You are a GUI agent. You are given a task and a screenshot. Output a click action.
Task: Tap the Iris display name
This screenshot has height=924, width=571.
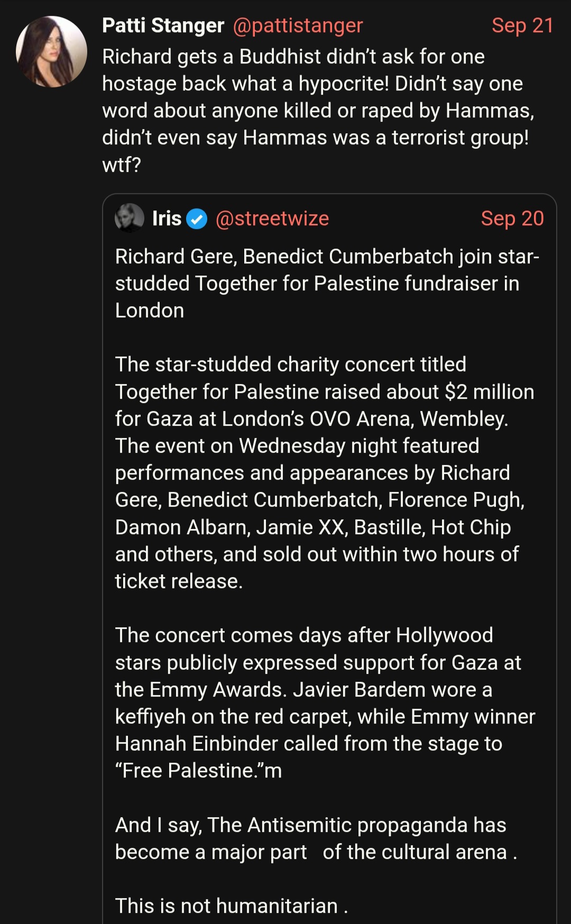point(167,218)
